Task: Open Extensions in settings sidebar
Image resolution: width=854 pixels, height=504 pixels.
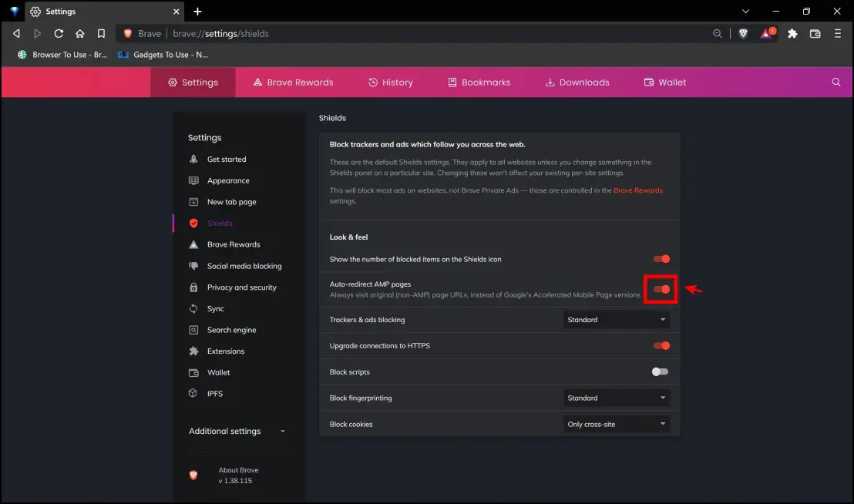Action: (x=226, y=351)
